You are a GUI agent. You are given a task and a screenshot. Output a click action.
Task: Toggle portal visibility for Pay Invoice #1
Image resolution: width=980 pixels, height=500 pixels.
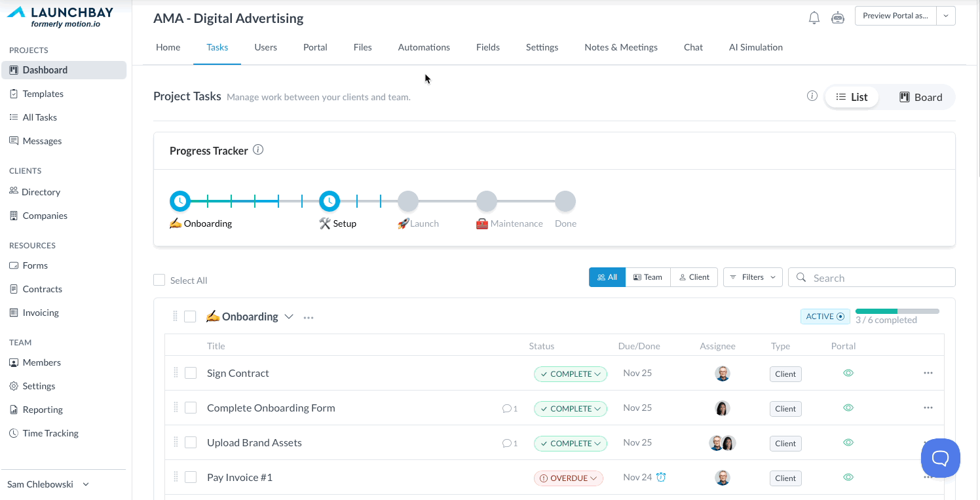click(848, 477)
